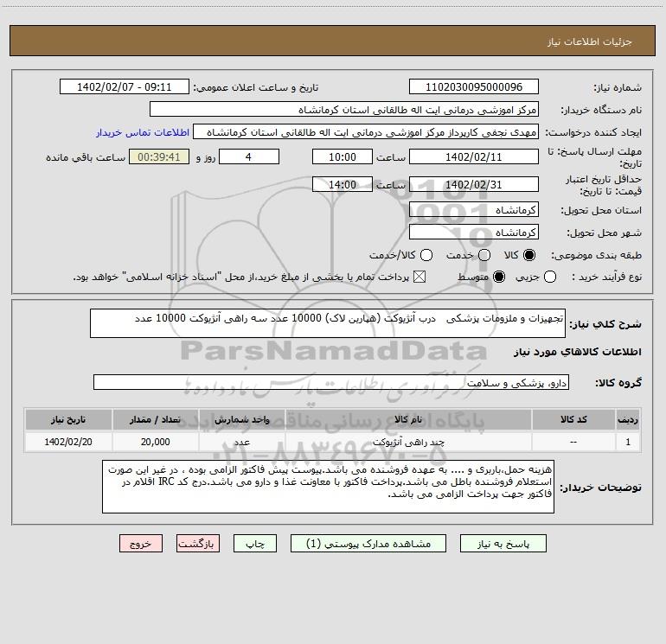
Task: Select the متوسط purchase type radio
Action: (499, 277)
